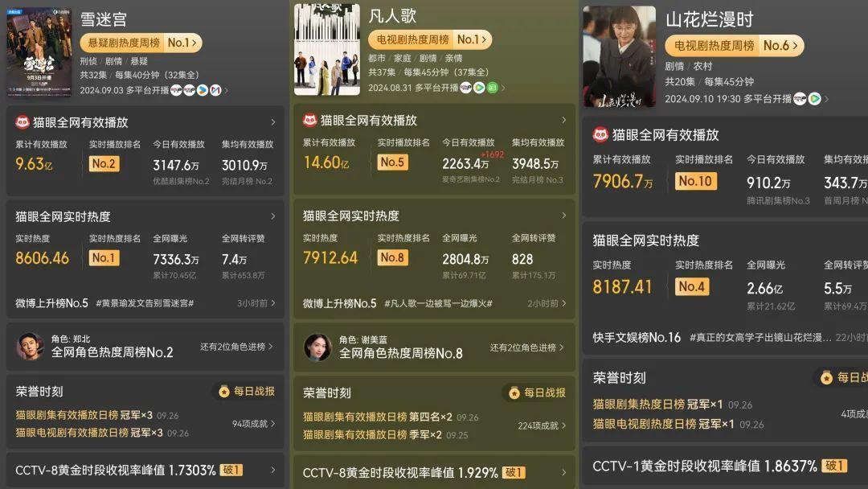Click the 每日战报 medal icon under 凡人歌
The image size is (868, 489).
(514, 392)
